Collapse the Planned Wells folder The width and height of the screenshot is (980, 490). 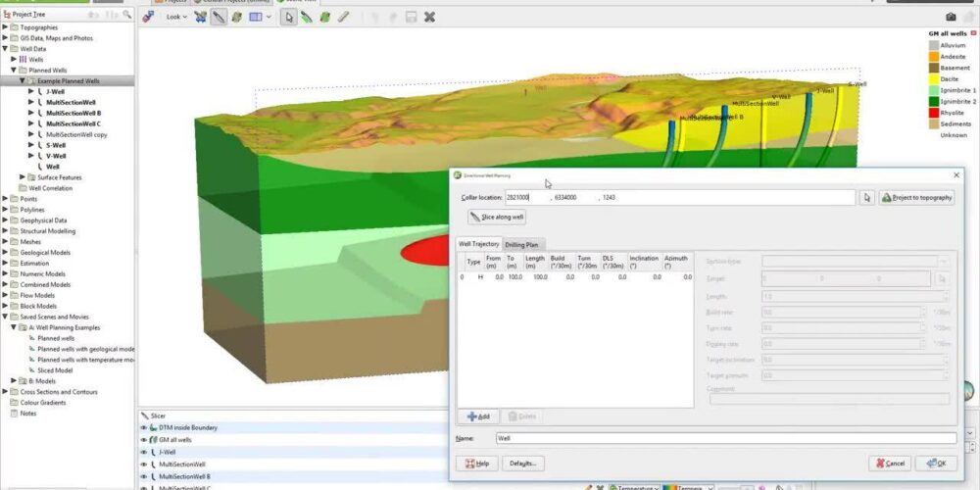click(x=14, y=70)
